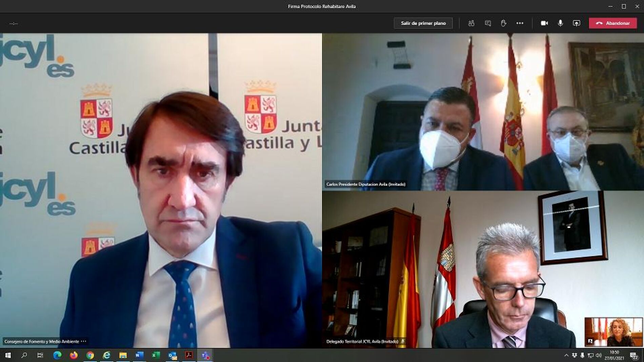Open Windows Task View

tap(40, 355)
